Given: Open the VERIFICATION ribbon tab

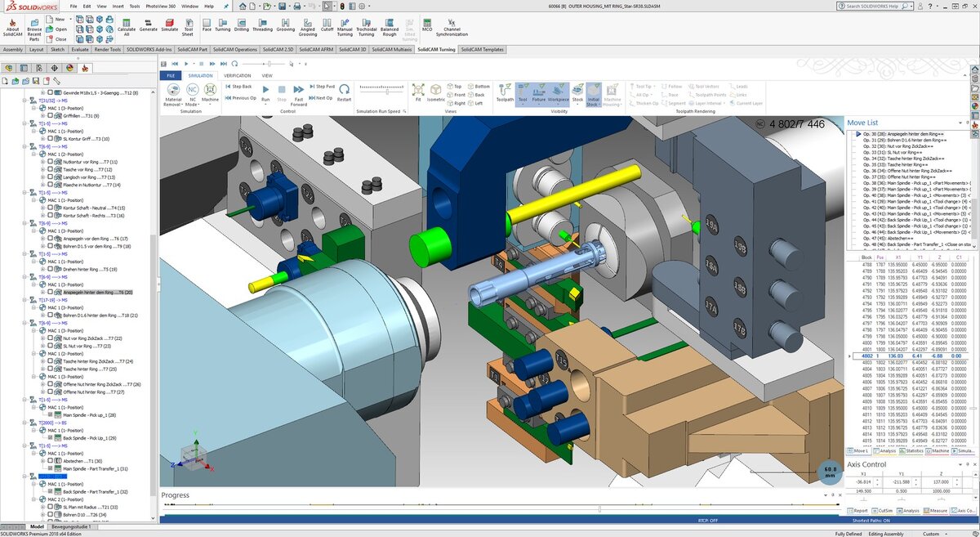Looking at the screenshot, I should tap(238, 75).
